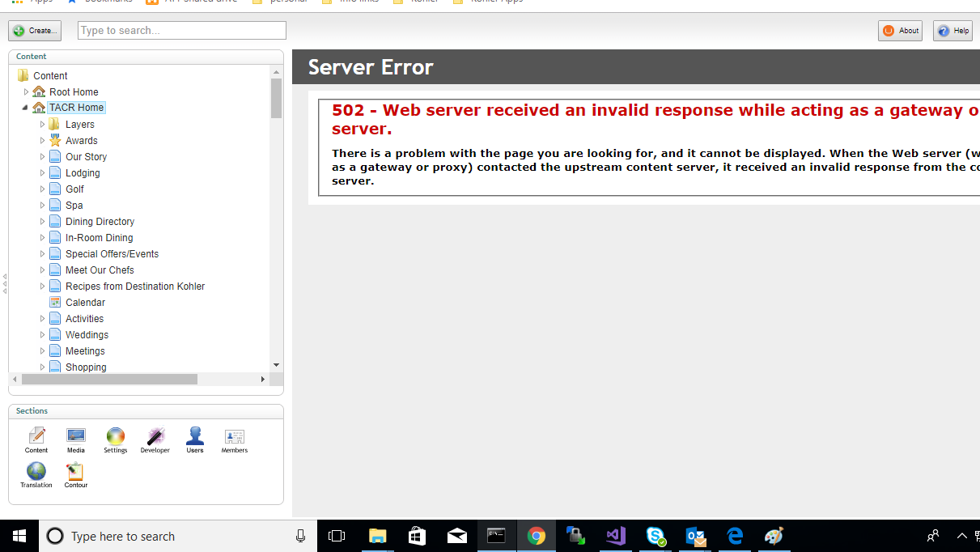The image size is (980, 552).
Task: Click the Windows Start button
Action: tap(19, 536)
